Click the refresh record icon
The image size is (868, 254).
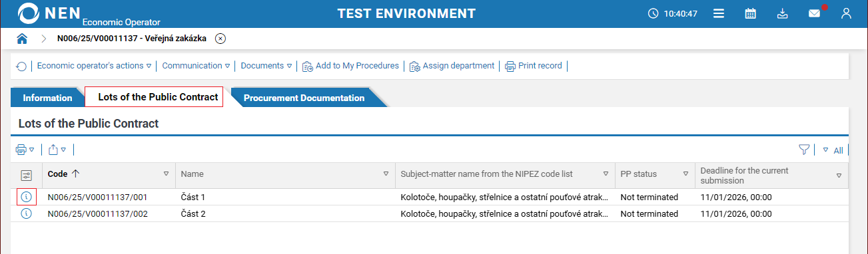click(21, 66)
